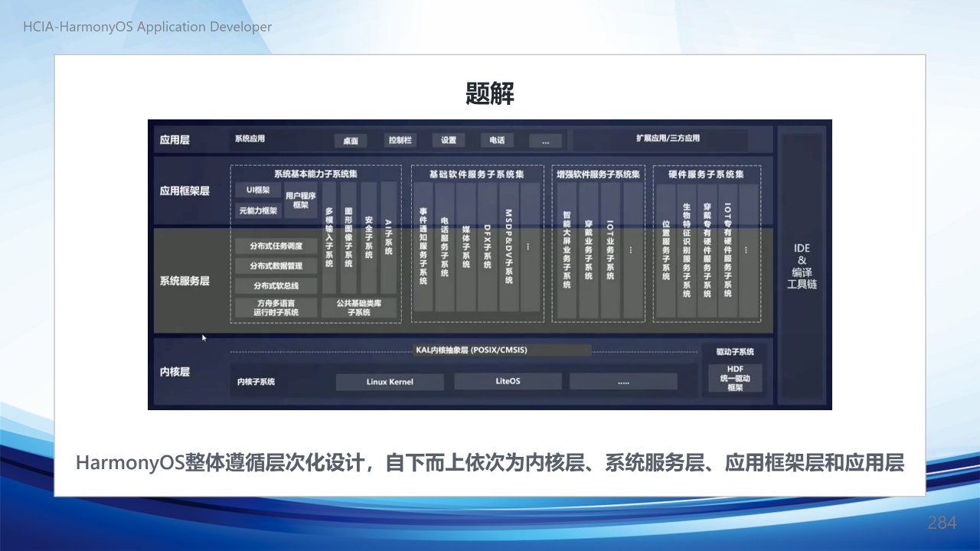This screenshot has width=980, height=551.
Task: Click the 生物特征识别服务子系统 column
Action: coord(687,250)
